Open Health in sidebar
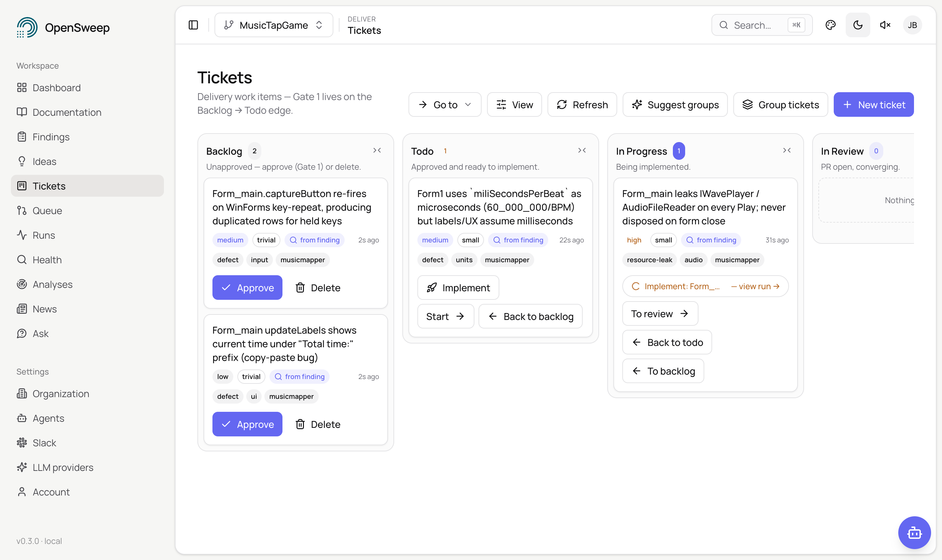This screenshot has height=560, width=942. [87, 260]
